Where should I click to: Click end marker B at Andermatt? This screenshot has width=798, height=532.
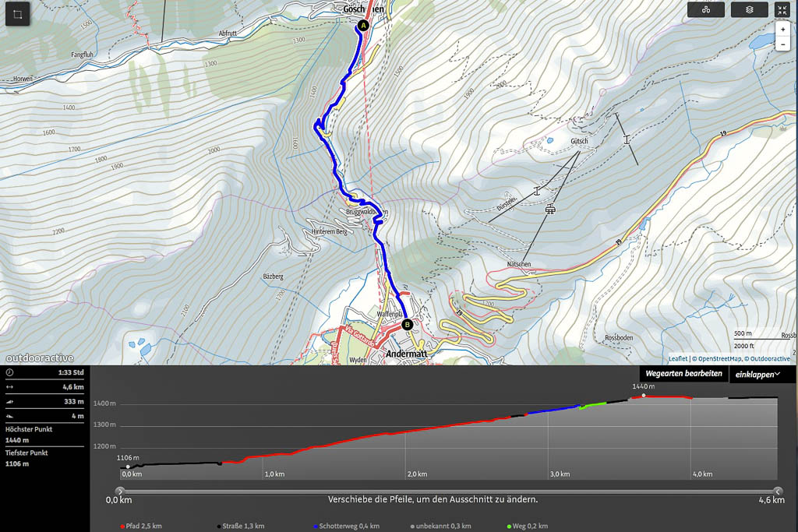tap(406, 324)
